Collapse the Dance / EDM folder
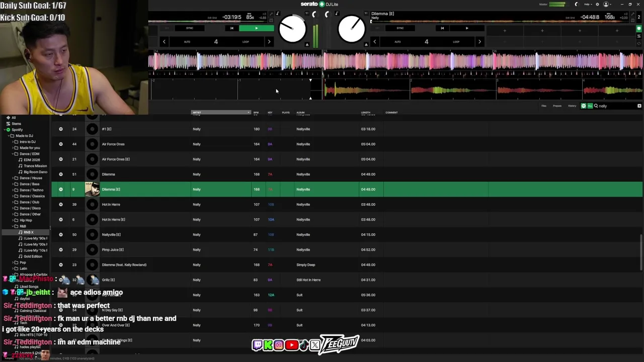 point(12,154)
